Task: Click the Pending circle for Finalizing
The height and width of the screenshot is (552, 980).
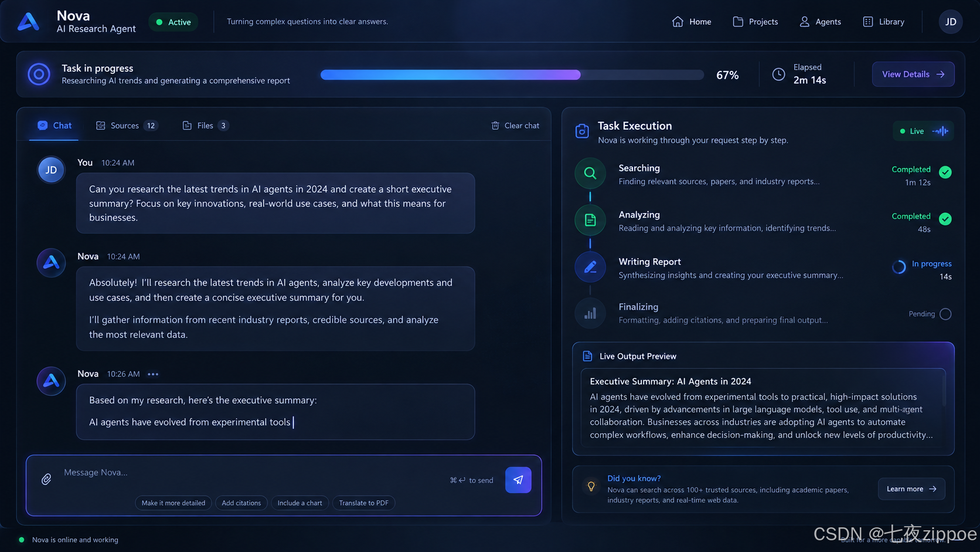Action: tap(945, 314)
